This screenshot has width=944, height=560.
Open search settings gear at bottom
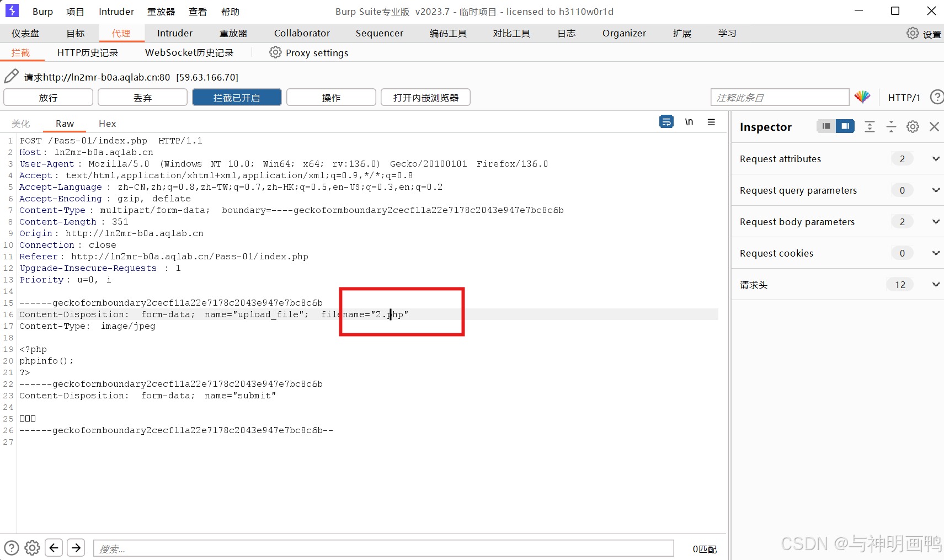32,548
